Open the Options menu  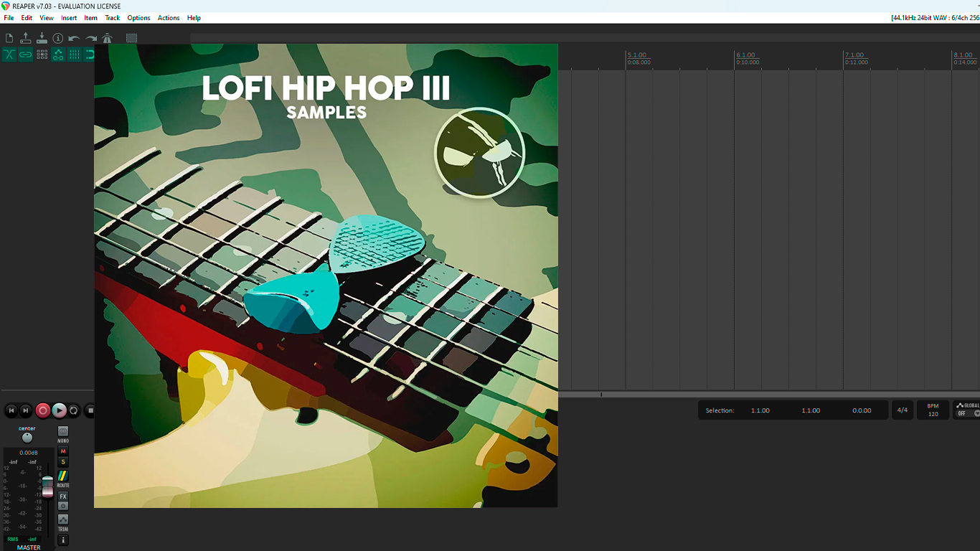tap(138, 18)
